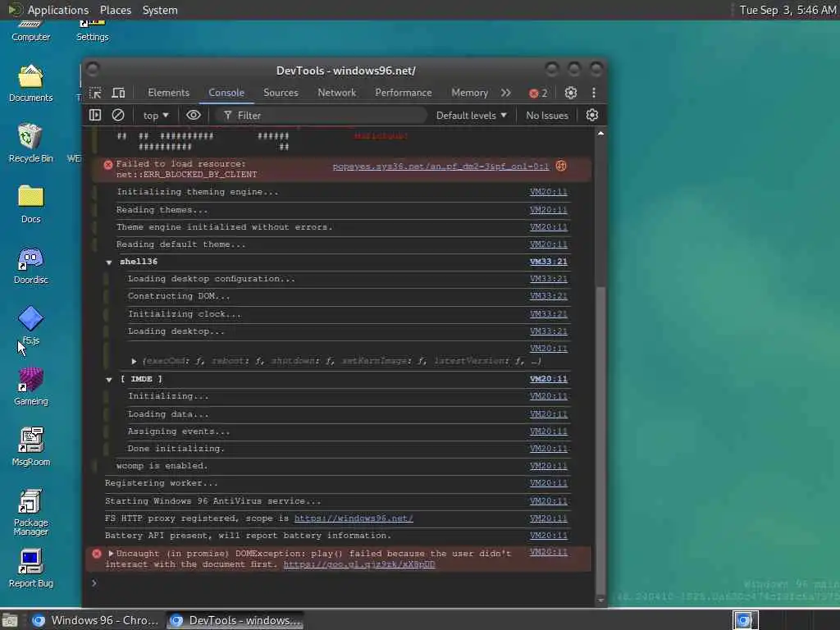
Task: Open the Docs folder icon
Action: [x=30, y=204]
